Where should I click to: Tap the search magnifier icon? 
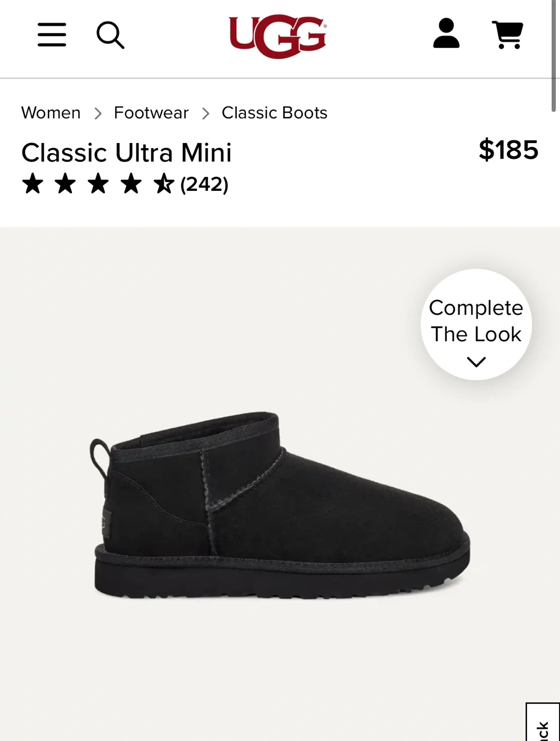point(111,35)
